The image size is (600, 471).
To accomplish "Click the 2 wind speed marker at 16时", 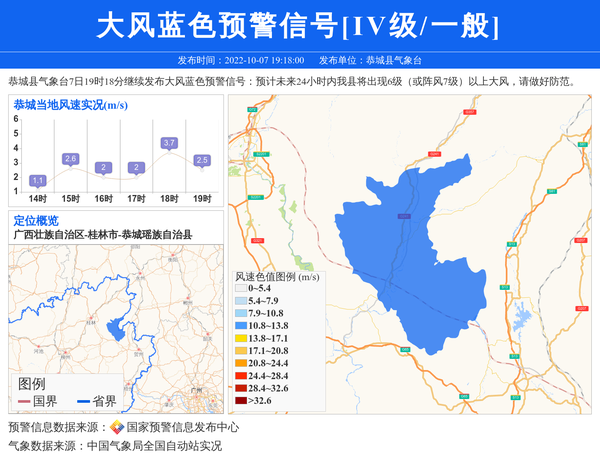I will point(103,167).
